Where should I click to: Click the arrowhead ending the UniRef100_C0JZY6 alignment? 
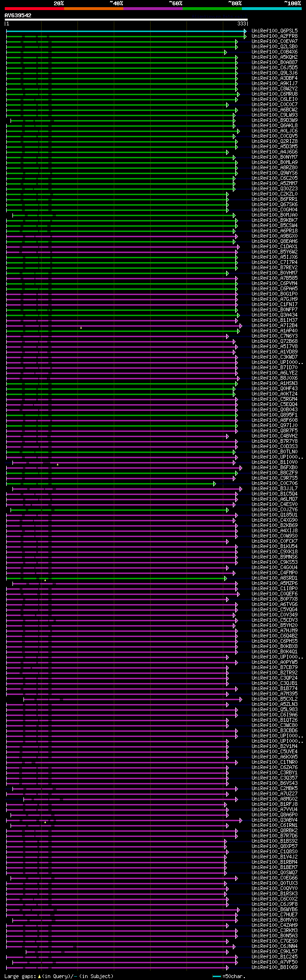pyautogui.click(x=228, y=510)
